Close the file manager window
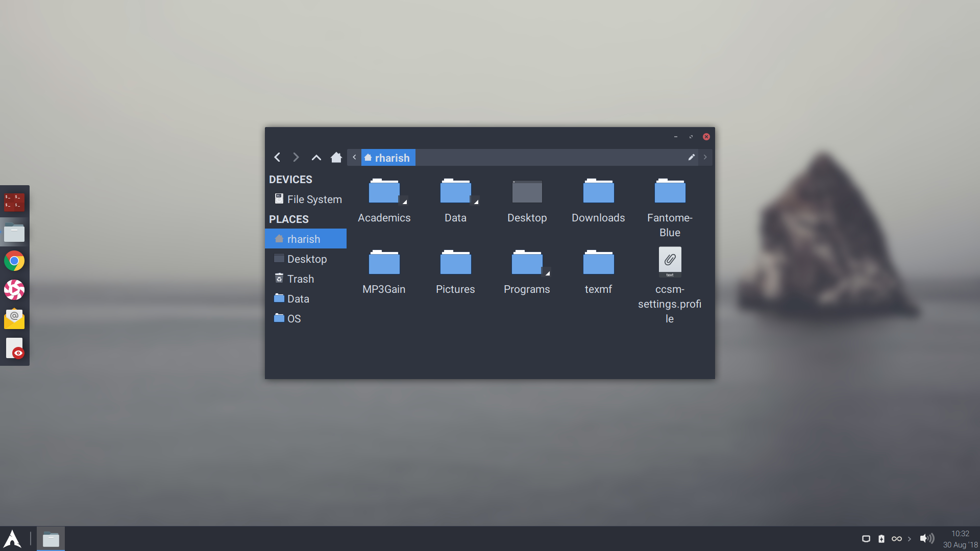Screen dimensions: 980x551 point(706,137)
